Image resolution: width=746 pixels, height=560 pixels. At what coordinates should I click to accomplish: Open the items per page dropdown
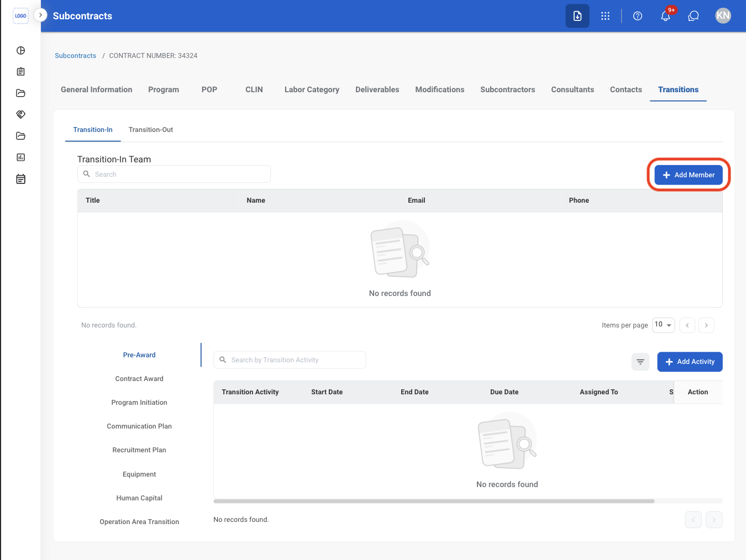(x=663, y=325)
